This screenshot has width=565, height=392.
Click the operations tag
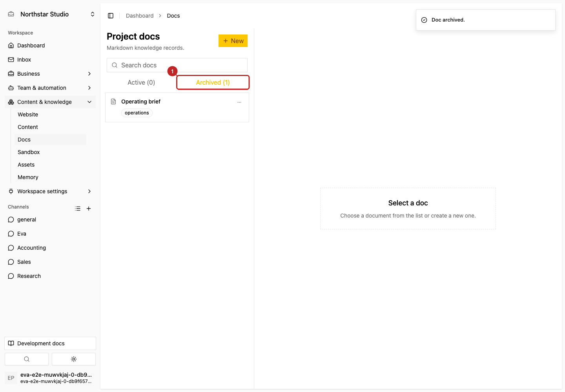point(137,113)
